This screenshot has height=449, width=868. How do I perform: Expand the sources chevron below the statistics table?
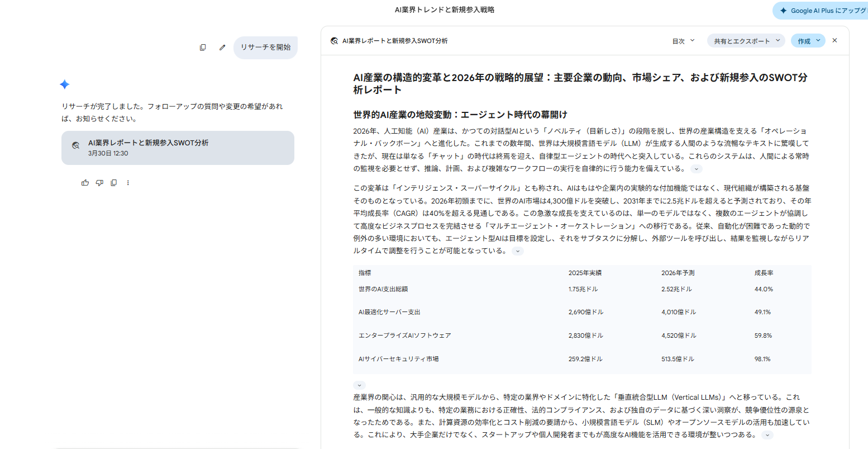click(x=360, y=385)
